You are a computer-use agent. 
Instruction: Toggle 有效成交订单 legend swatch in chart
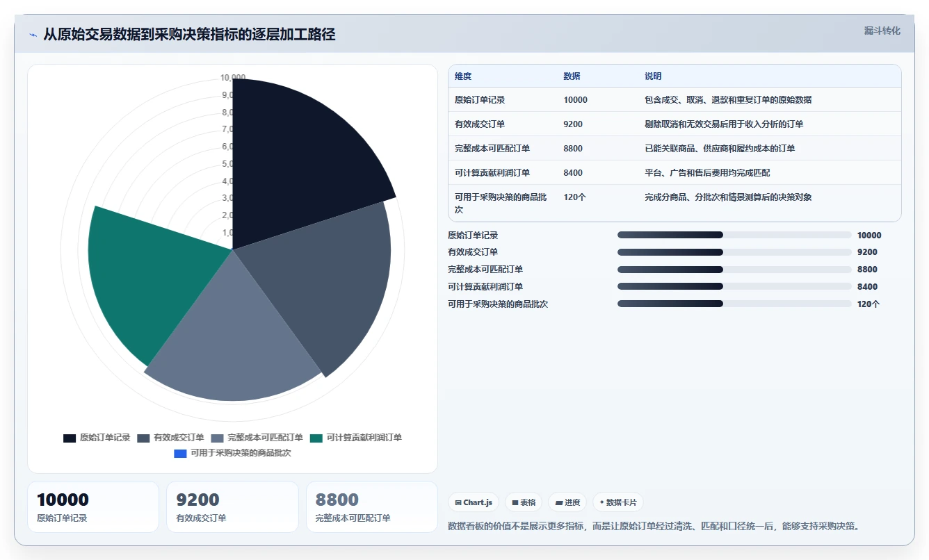point(143,438)
